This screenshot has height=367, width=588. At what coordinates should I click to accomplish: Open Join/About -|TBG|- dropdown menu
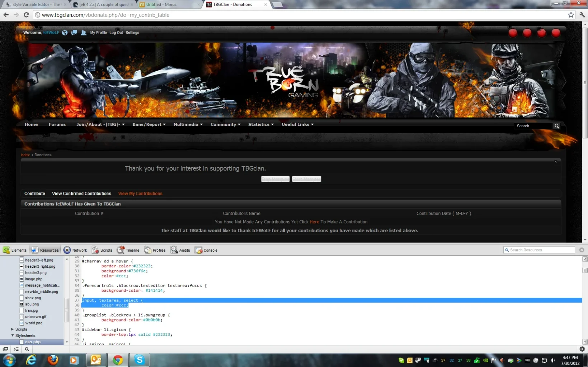pos(100,124)
